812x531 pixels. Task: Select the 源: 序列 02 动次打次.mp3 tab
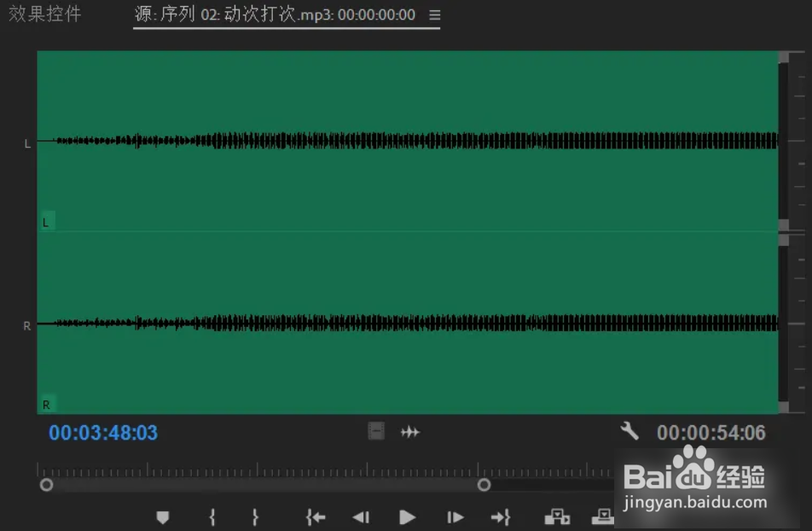click(x=275, y=15)
